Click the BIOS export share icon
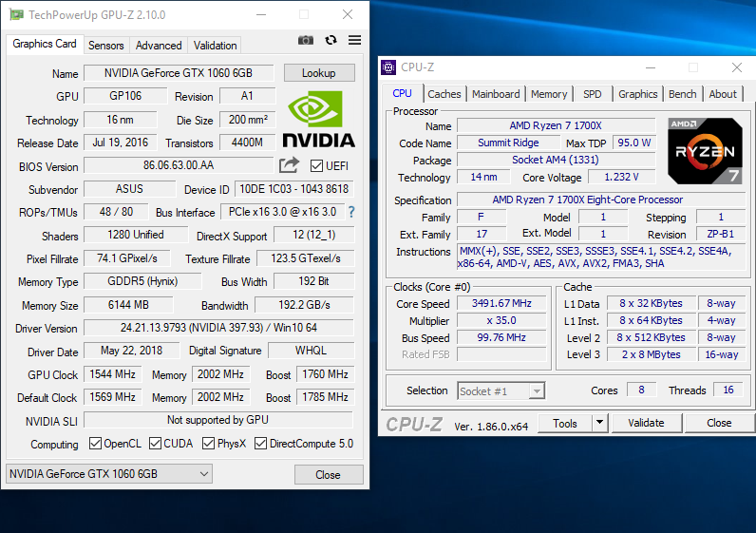This screenshot has height=533, width=756. pyautogui.click(x=290, y=165)
